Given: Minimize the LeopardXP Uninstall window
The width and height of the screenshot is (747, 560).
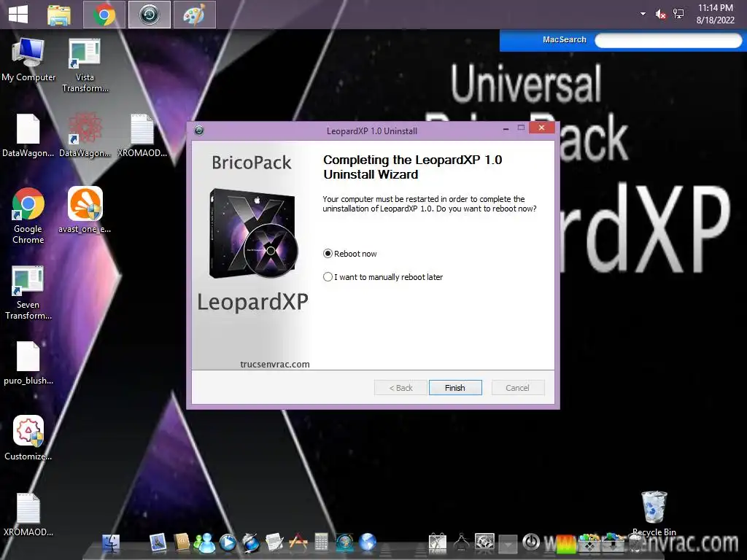Looking at the screenshot, I should [x=506, y=128].
